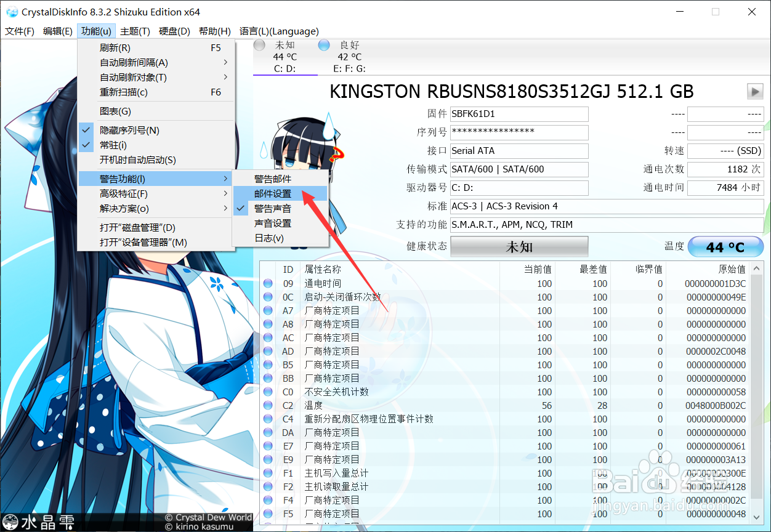Open the 硬盘(D) menu

(174, 31)
